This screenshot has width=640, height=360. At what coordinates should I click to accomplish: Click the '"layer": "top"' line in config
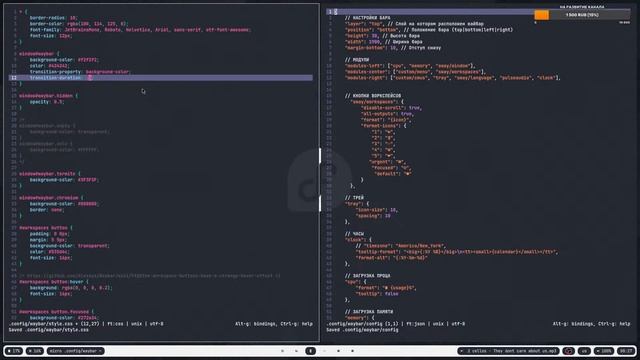point(414,24)
